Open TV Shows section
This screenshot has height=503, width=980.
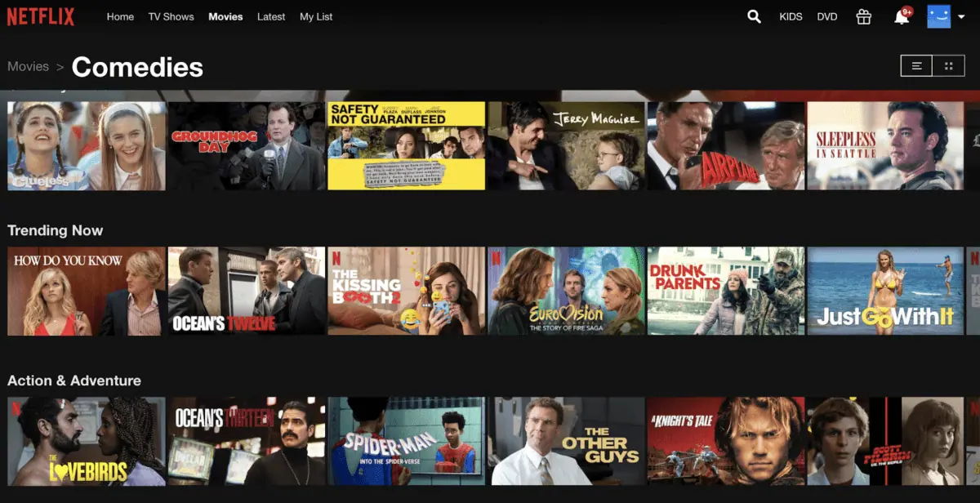[171, 16]
